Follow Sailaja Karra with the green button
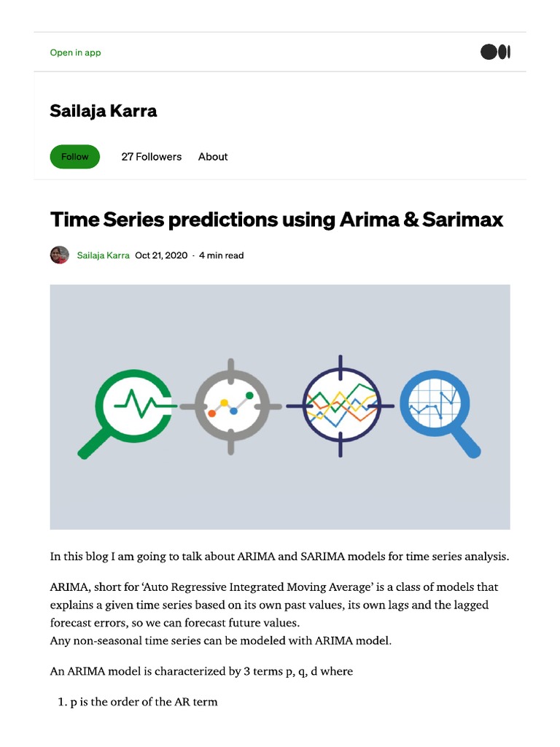Viewport: 560px width, 747px height. 75,157
